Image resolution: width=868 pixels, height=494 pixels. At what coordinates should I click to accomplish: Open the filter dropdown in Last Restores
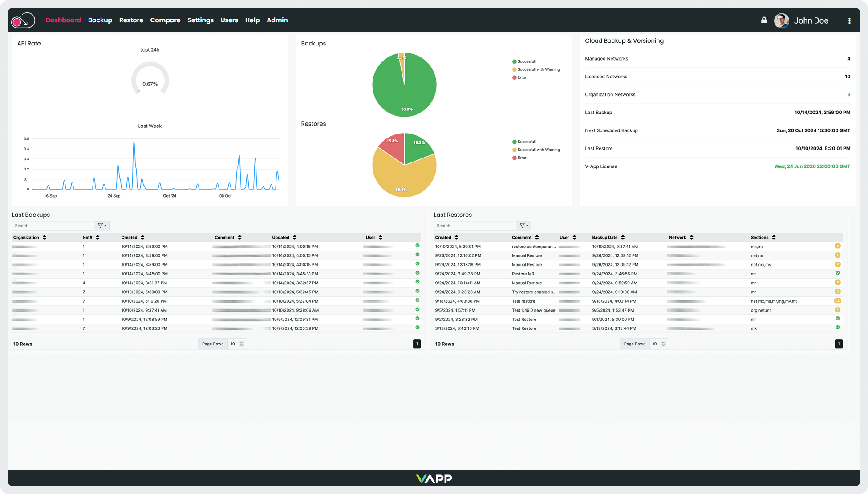coord(524,226)
